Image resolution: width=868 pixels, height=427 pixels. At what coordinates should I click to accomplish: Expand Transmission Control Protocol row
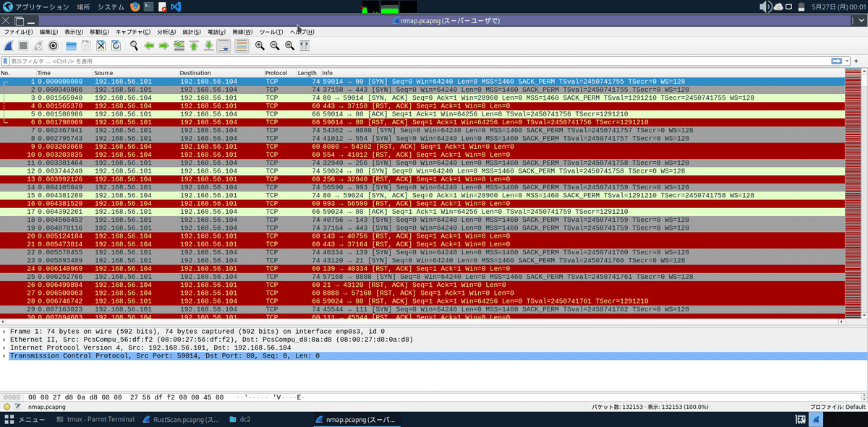point(5,356)
